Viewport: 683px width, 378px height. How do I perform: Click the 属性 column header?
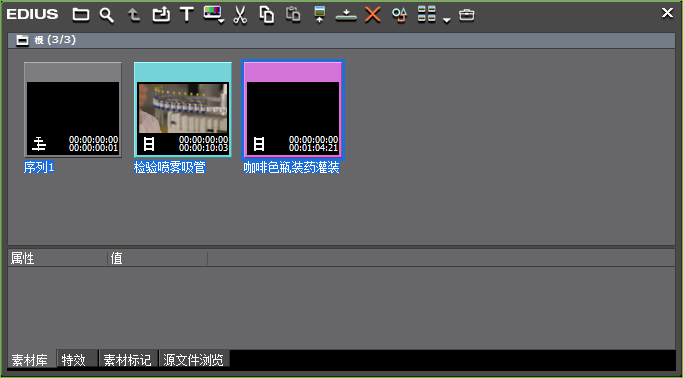click(58, 258)
